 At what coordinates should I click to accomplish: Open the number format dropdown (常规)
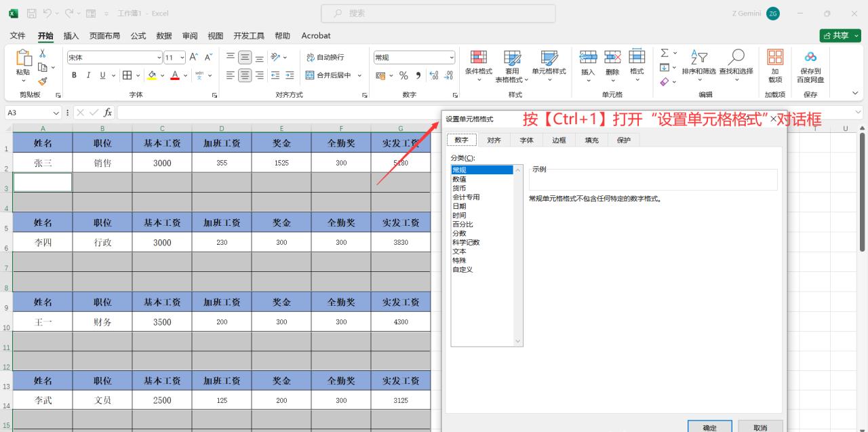click(452, 58)
